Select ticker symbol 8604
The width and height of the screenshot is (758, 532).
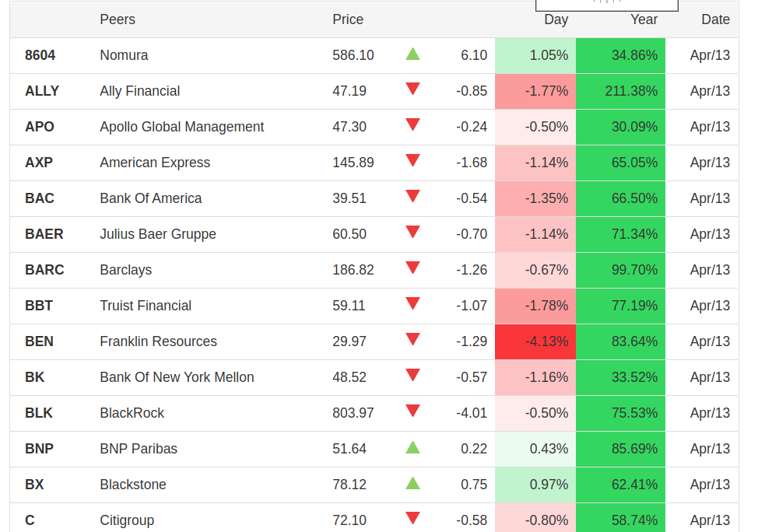pyautogui.click(x=40, y=55)
